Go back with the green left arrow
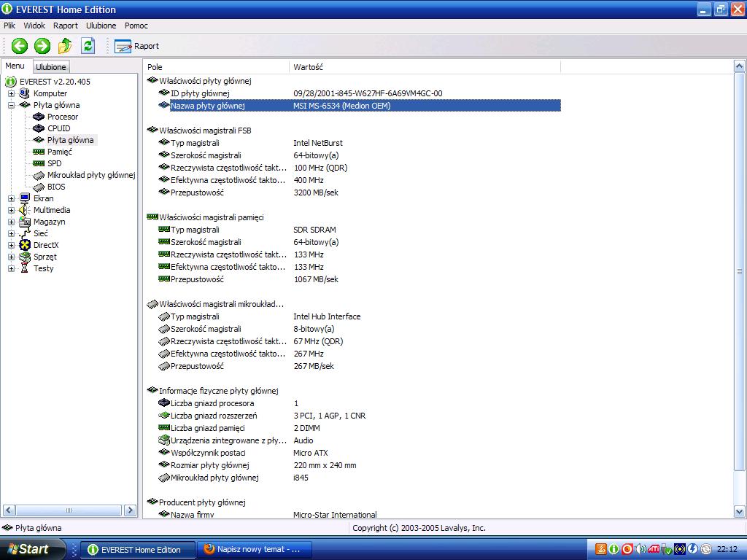The height and width of the screenshot is (560, 747). pyautogui.click(x=20, y=46)
